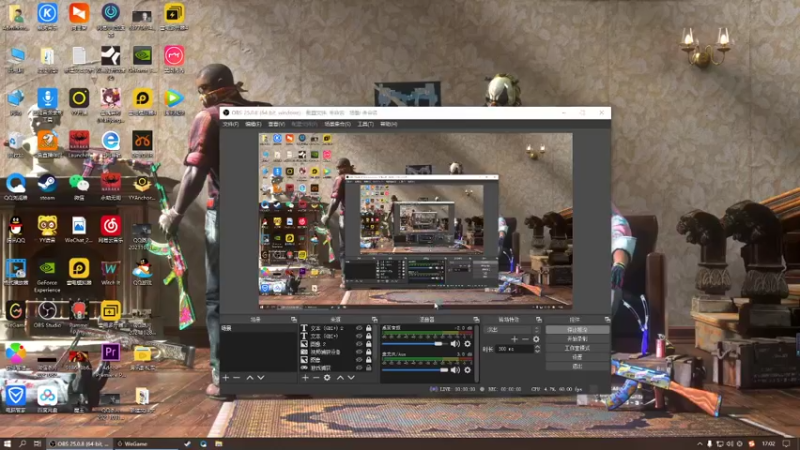Image resolution: width=800 pixels, height=450 pixels.
Task: Add a new scene with the plus icon
Action: (226, 378)
